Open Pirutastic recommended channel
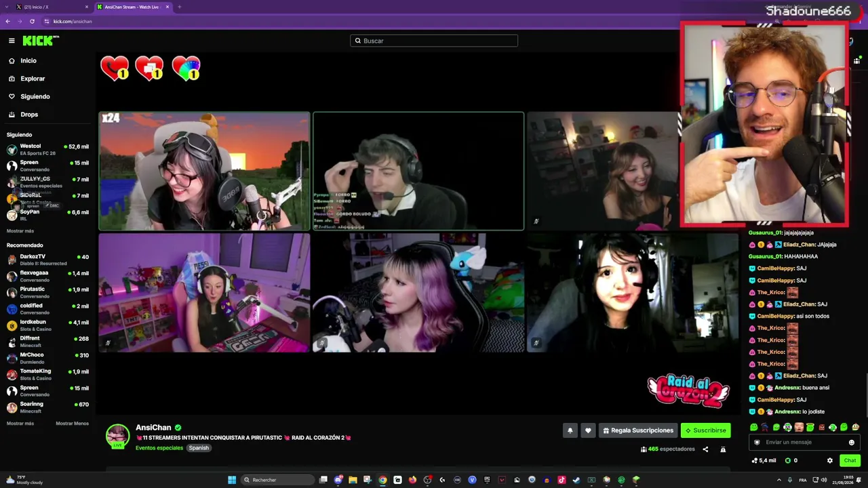The width and height of the screenshot is (868, 488). click(47, 292)
